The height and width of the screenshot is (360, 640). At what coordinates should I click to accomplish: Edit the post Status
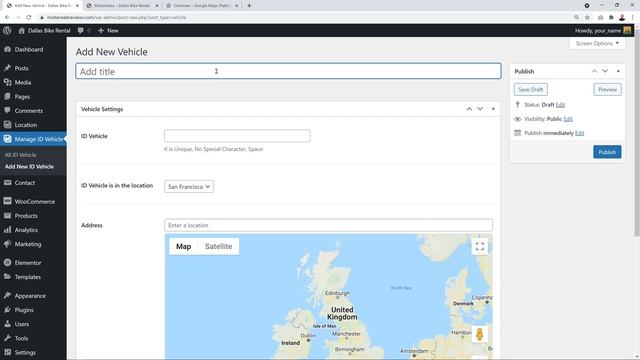[560, 105]
